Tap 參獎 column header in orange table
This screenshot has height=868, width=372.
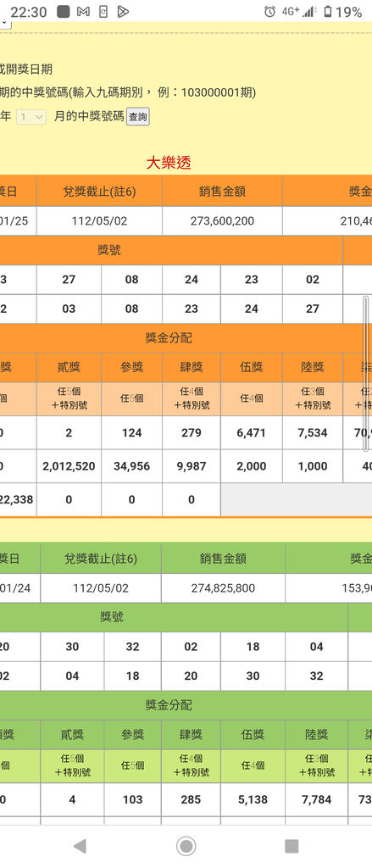(131, 368)
